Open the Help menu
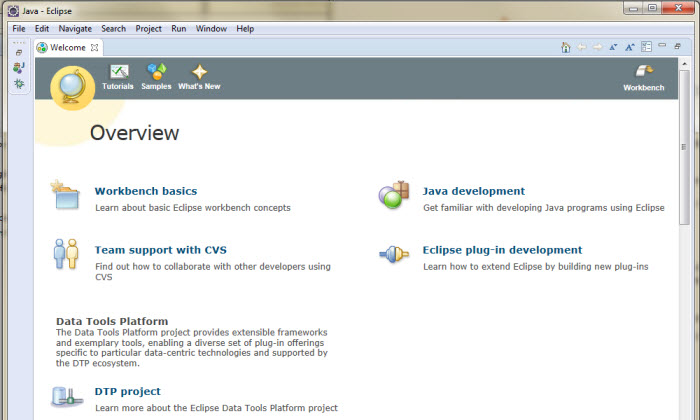Image resolution: width=700 pixels, height=420 pixels. coord(245,29)
